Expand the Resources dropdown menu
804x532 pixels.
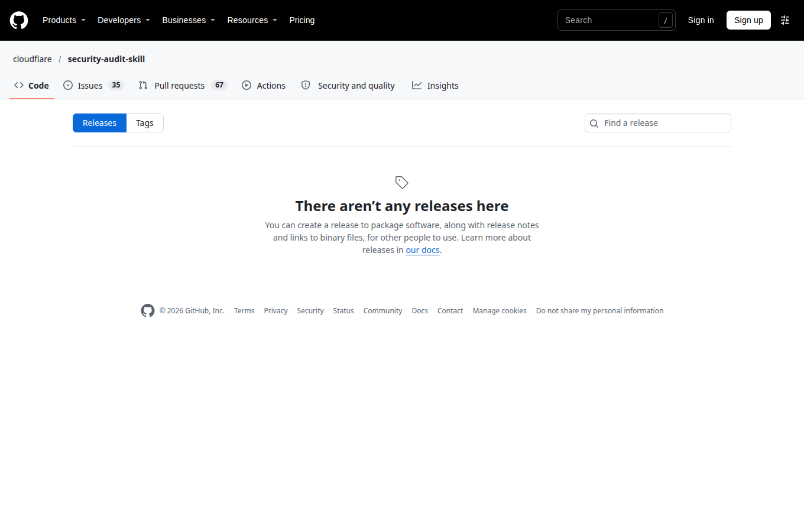click(x=252, y=20)
